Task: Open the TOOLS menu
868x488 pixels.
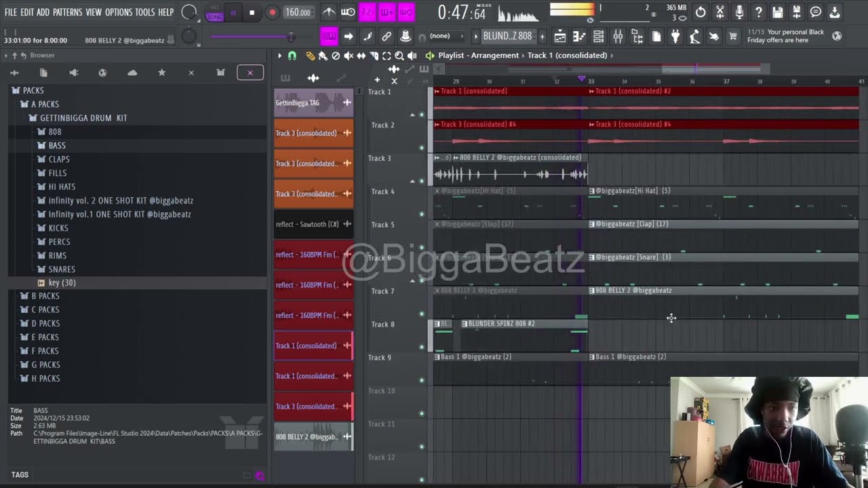Action: point(144,12)
